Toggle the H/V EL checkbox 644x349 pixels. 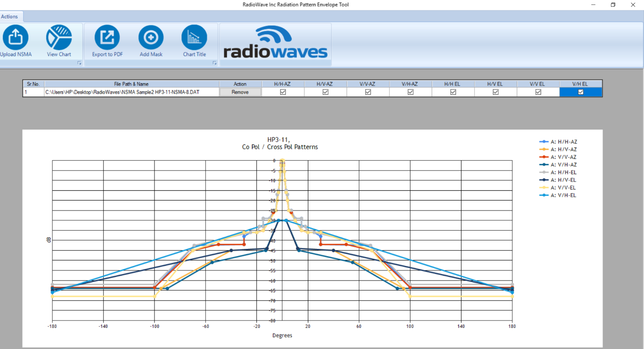(x=495, y=92)
